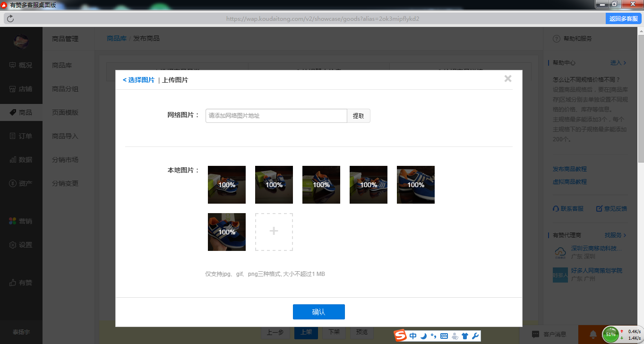The height and width of the screenshot is (344, 644).
Task: Click the 51% battery progress circle
Action: 610,334
